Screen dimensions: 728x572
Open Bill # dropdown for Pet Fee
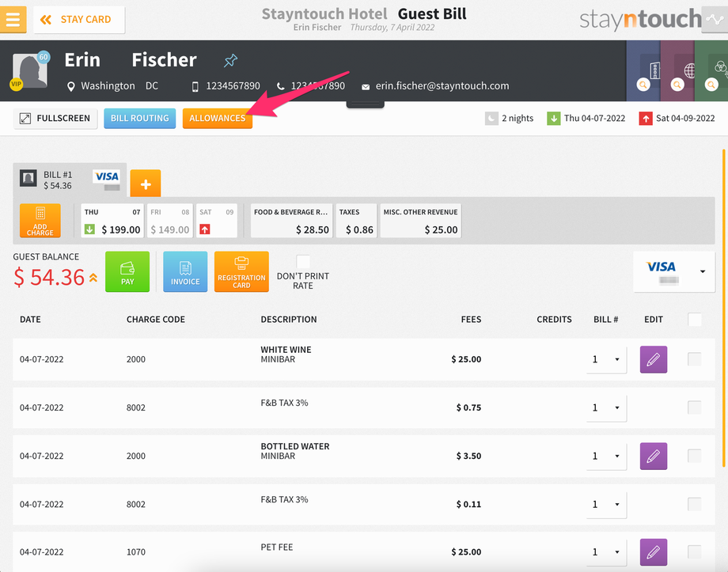point(606,552)
